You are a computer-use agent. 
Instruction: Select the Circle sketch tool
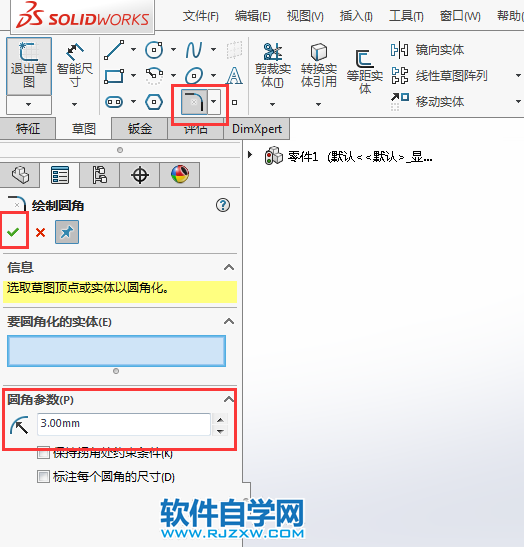tap(154, 50)
